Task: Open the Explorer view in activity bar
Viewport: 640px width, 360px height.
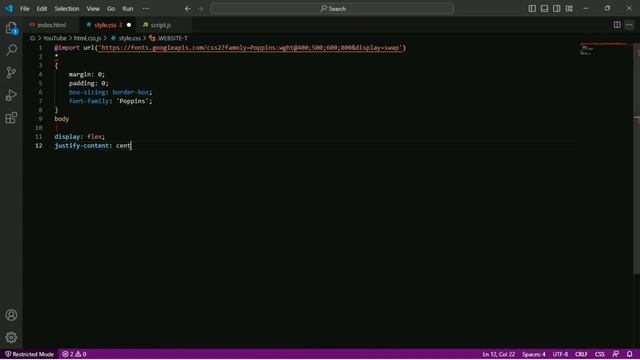Action: coord(11,28)
